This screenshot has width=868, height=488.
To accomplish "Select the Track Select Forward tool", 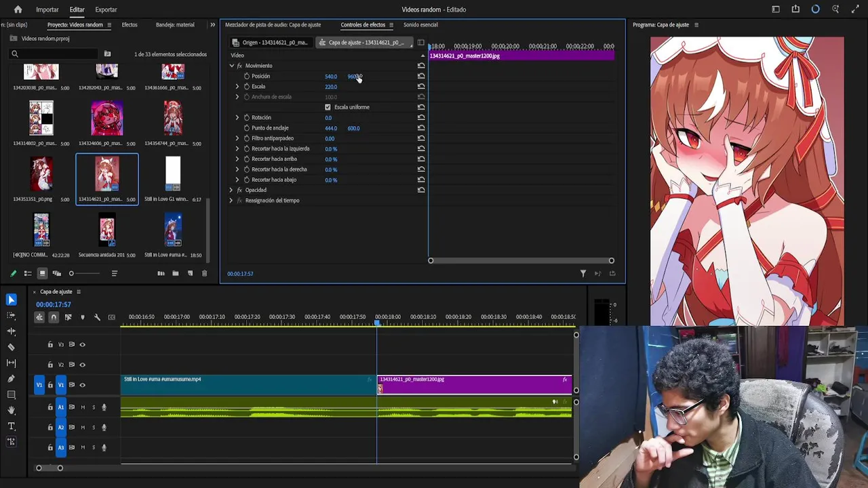I will point(11,315).
